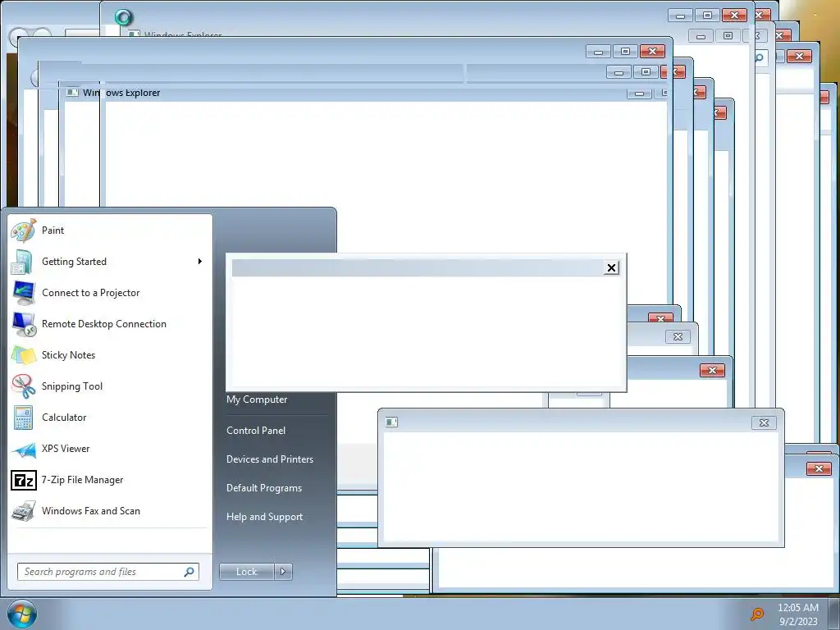Open XPS Viewer

(x=66, y=449)
